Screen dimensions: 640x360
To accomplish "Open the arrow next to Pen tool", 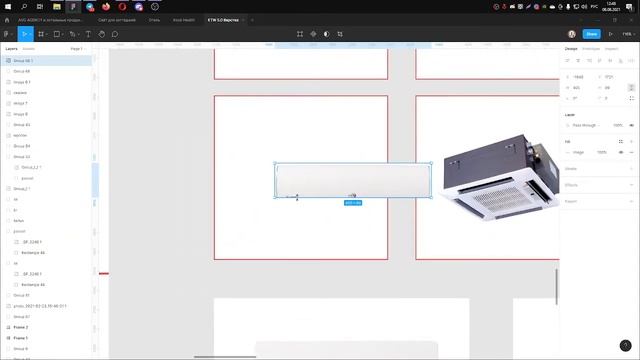I will [x=78, y=35].
